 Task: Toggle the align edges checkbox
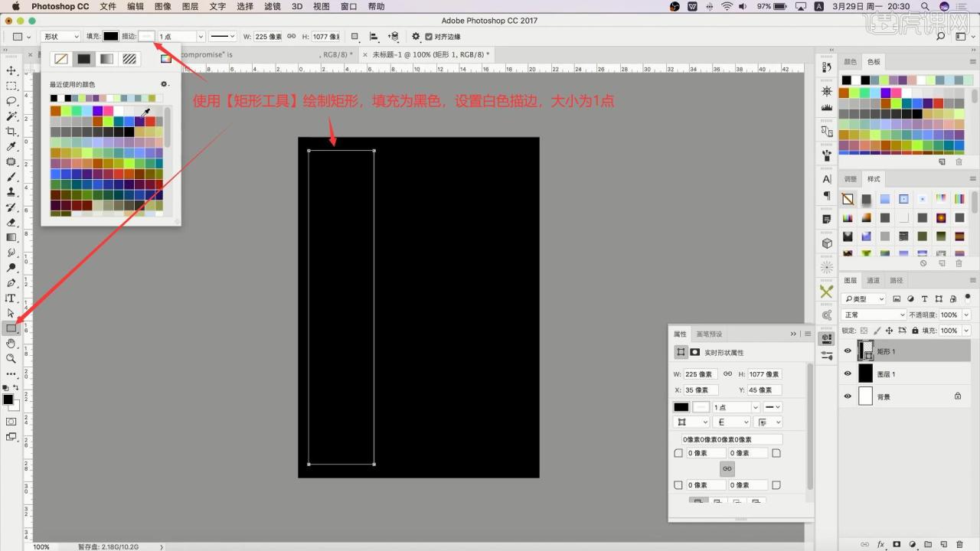point(429,37)
